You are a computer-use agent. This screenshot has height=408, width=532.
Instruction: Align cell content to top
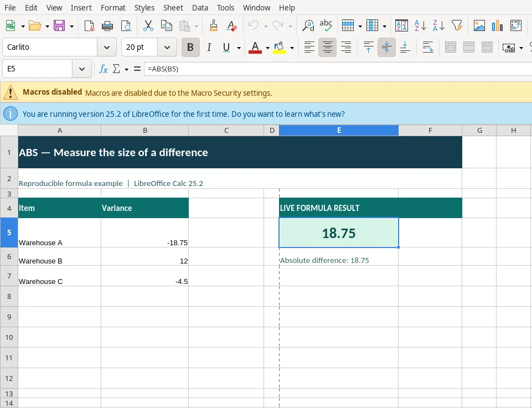(x=368, y=47)
